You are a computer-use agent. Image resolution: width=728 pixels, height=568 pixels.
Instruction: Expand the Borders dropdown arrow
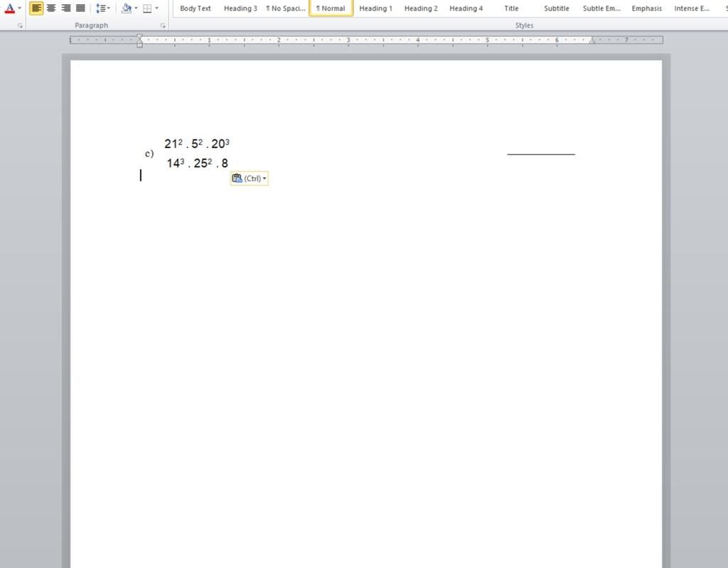click(x=156, y=8)
